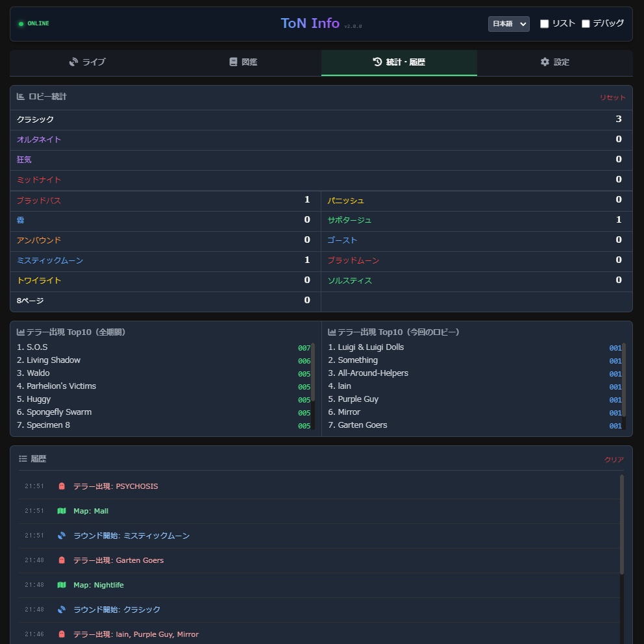Click the 8ページ row label
The width and height of the screenshot is (644, 644).
30,301
